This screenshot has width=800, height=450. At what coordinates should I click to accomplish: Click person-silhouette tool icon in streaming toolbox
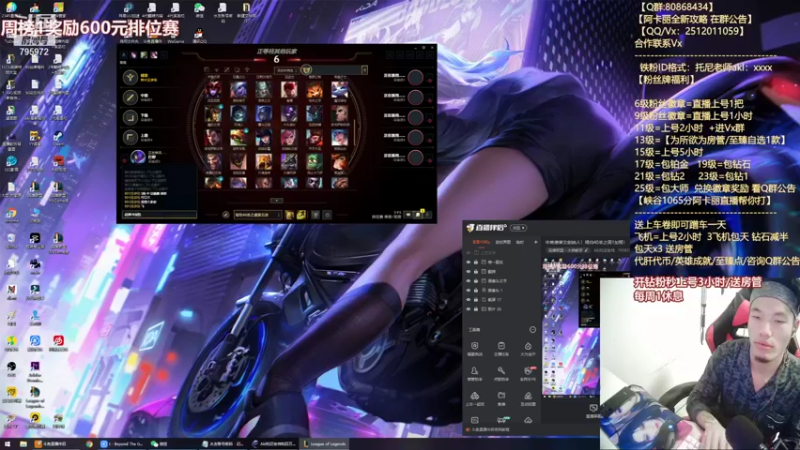click(x=474, y=371)
